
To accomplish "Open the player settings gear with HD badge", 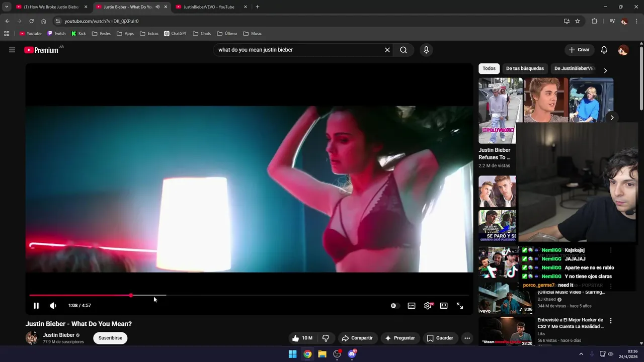I will 428,306.
